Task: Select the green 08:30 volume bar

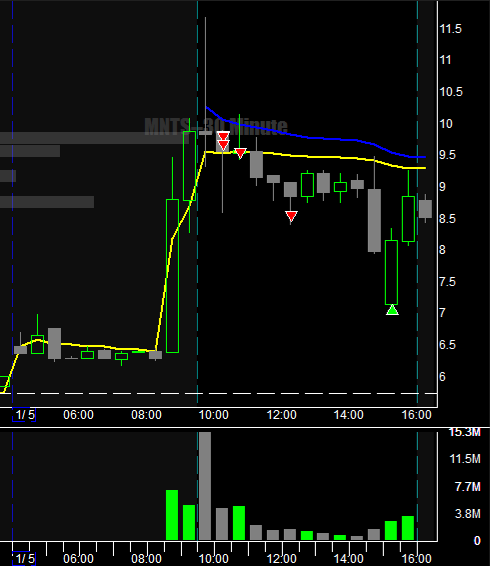Action: [172, 515]
